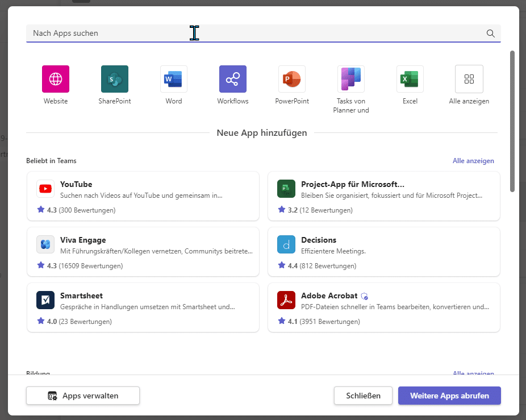
Task: Pick the Excel app icon
Action: click(x=410, y=79)
